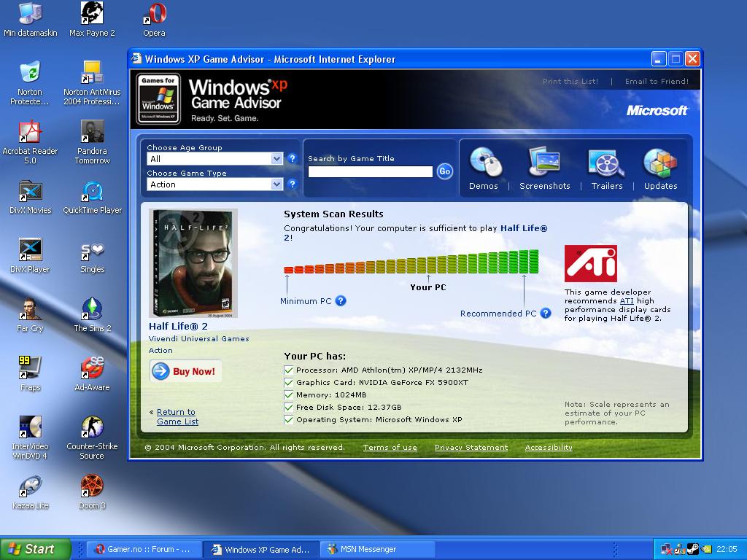Click the Games for Windows logo

coord(158,98)
